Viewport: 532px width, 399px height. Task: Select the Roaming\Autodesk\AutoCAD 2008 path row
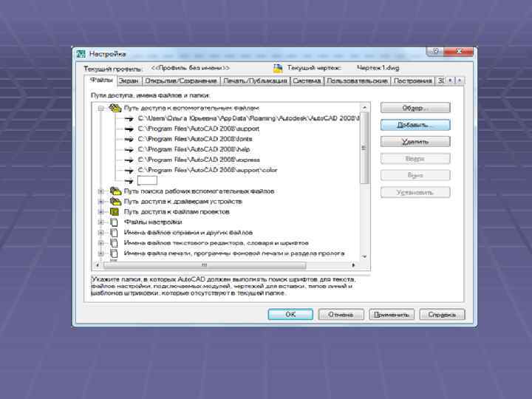[x=248, y=118]
